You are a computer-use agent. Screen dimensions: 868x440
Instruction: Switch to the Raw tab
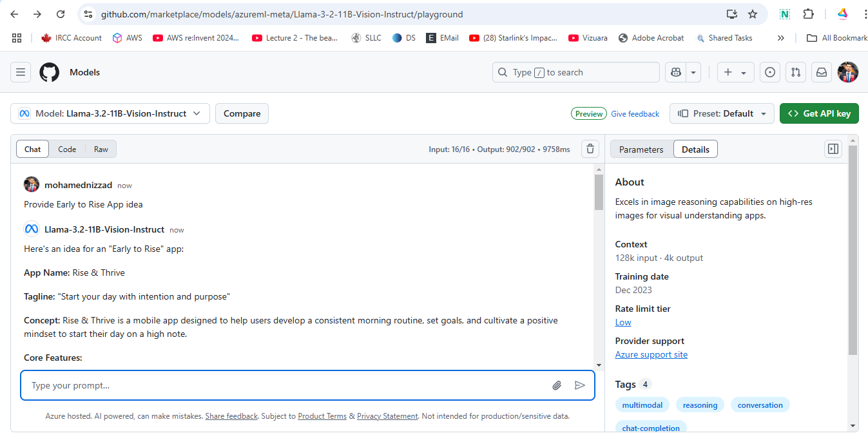pyautogui.click(x=101, y=149)
